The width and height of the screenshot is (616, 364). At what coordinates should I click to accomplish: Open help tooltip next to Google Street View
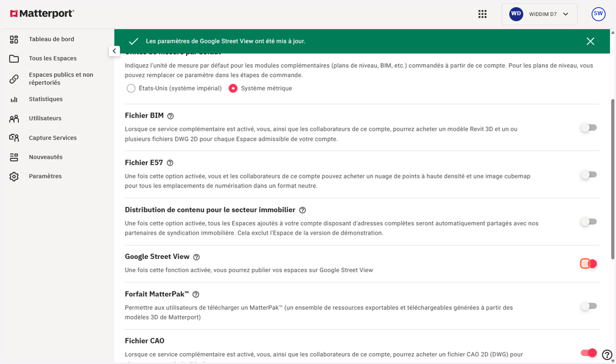197,257
